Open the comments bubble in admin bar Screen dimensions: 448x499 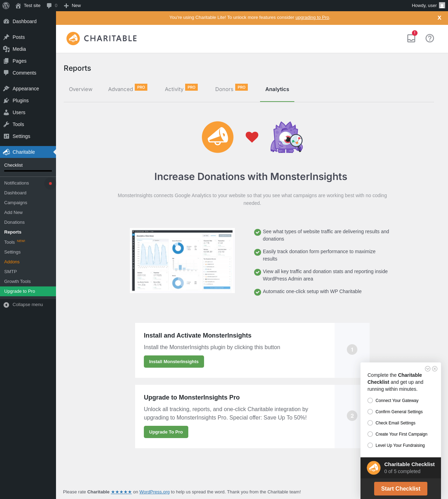49,6
